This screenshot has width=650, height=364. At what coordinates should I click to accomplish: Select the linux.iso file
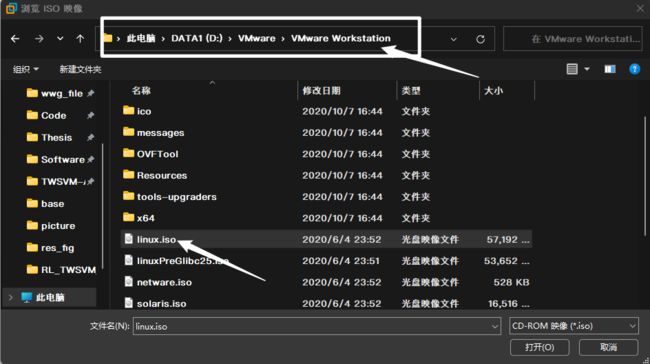click(326, 239)
